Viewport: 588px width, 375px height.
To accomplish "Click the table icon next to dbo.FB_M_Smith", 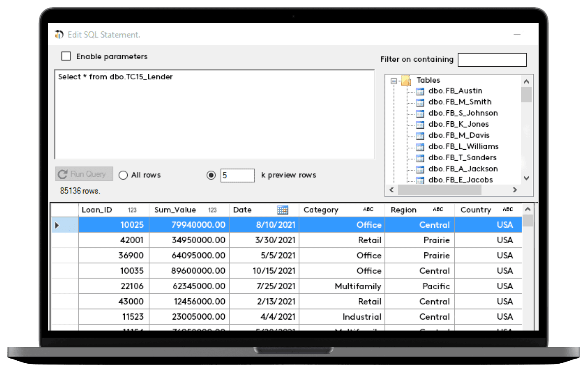I will point(420,102).
